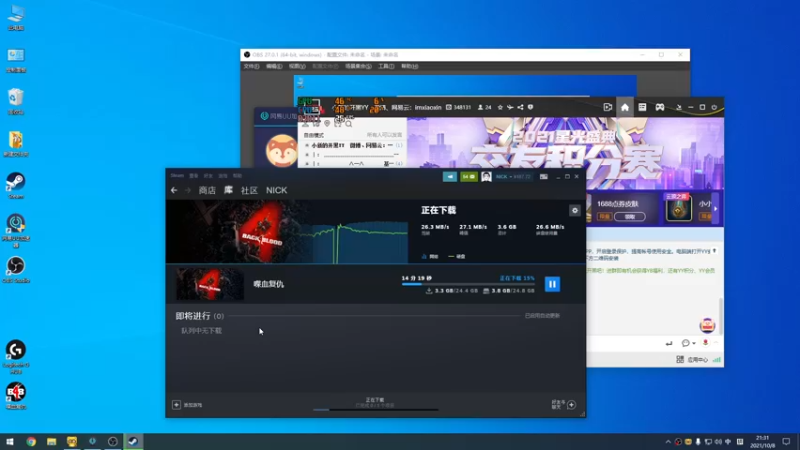Select the Logitech G HUB desktop icon
The width and height of the screenshot is (800, 450).
point(16,357)
